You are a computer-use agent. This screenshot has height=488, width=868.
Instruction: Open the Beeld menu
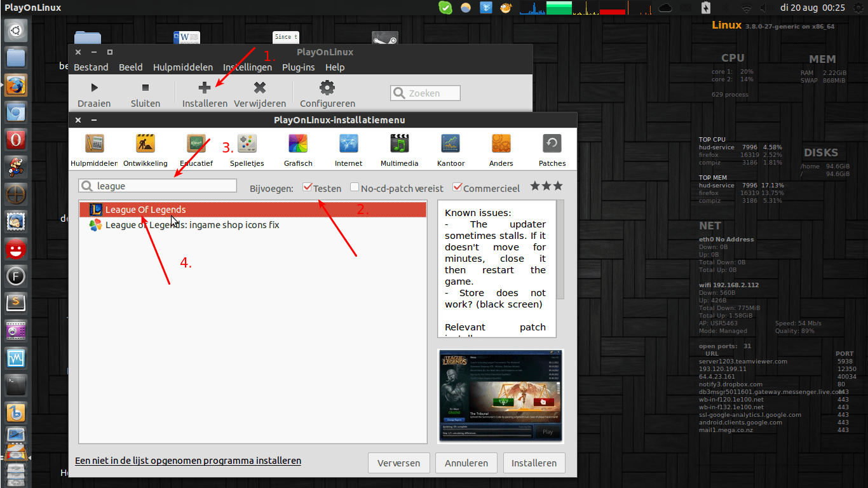pos(130,67)
